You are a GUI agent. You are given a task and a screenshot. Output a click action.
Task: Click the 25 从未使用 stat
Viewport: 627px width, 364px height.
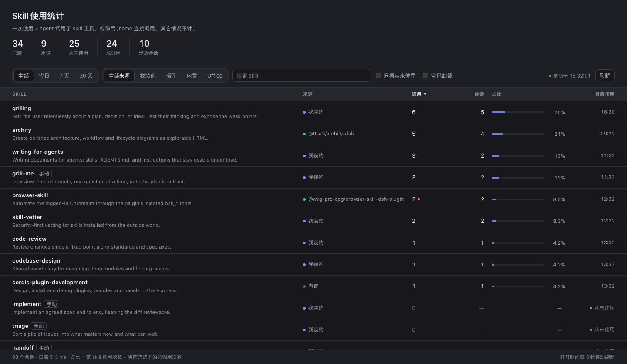coord(78,47)
